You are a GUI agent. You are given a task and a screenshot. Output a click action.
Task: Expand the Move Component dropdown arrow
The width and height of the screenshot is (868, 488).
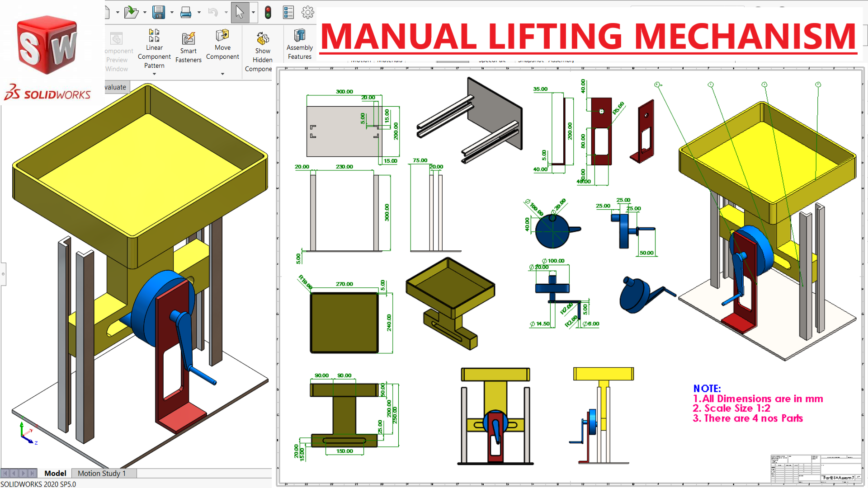point(222,74)
